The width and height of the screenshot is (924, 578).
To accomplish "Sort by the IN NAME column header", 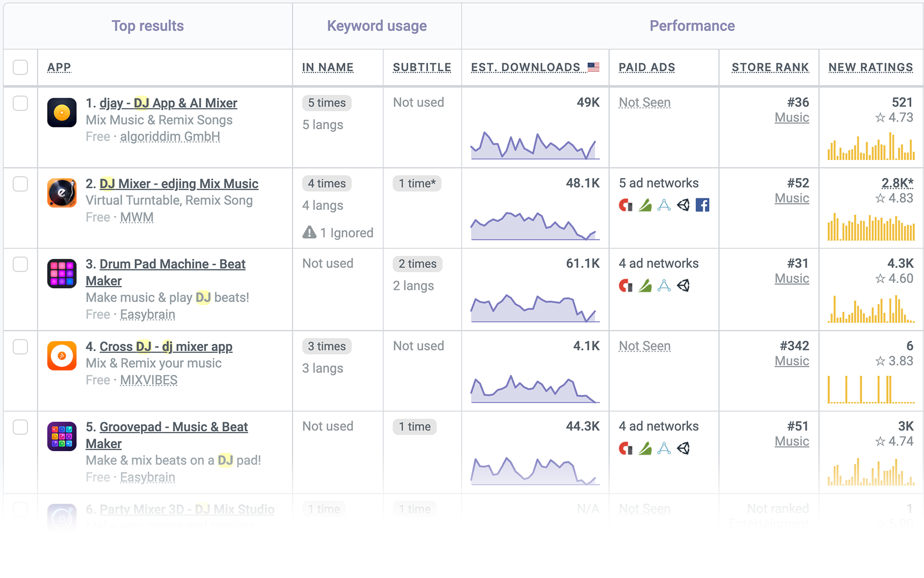I will (328, 68).
